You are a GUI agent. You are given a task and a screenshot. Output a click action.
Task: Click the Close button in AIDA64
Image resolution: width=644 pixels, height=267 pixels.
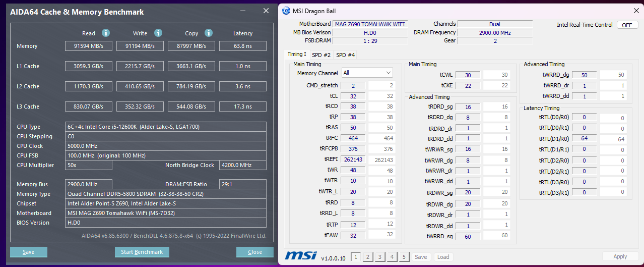tap(255, 252)
